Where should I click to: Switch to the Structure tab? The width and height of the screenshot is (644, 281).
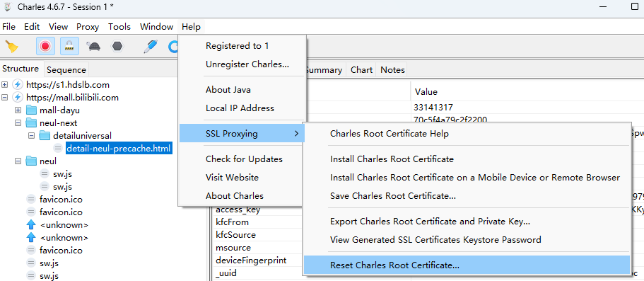tap(21, 69)
